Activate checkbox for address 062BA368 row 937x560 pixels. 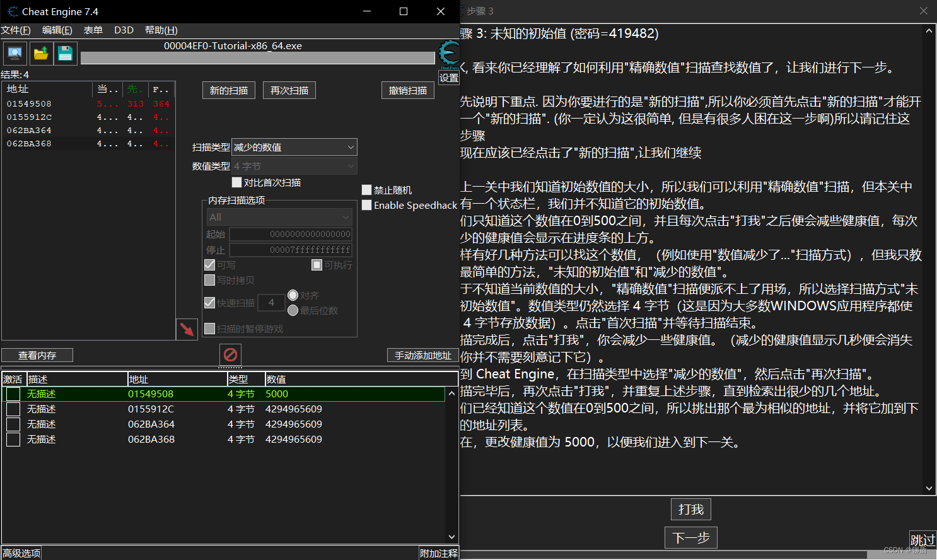(x=13, y=440)
